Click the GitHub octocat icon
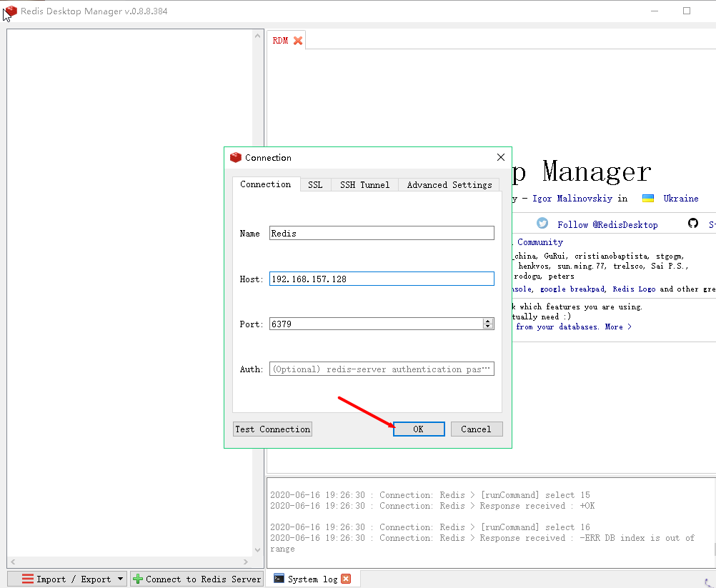The width and height of the screenshot is (716, 588). pyautogui.click(x=692, y=223)
